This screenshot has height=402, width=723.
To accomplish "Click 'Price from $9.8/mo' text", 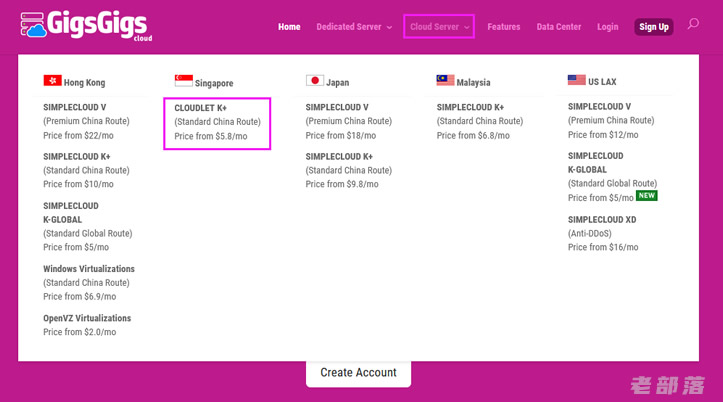I will click(342, 184).
